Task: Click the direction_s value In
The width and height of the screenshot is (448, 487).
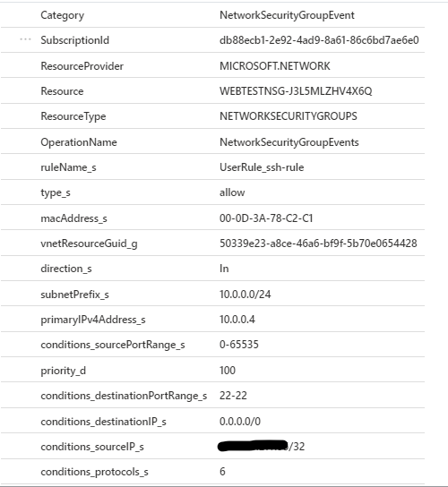Action: [224, 269]
